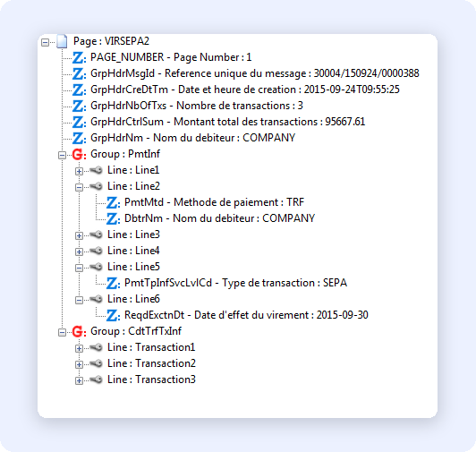Select the 'Group : CdtTrfTxInf' label
This screenshot has width=476, height=452.
point(136,331)
